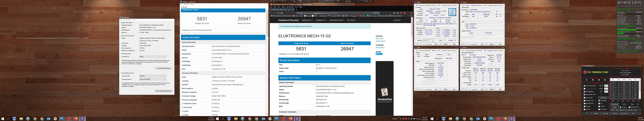The height and width of the screenshot is (121, 644).
Task: Open Firefox Library icon
Action: (x=394, y=13)
